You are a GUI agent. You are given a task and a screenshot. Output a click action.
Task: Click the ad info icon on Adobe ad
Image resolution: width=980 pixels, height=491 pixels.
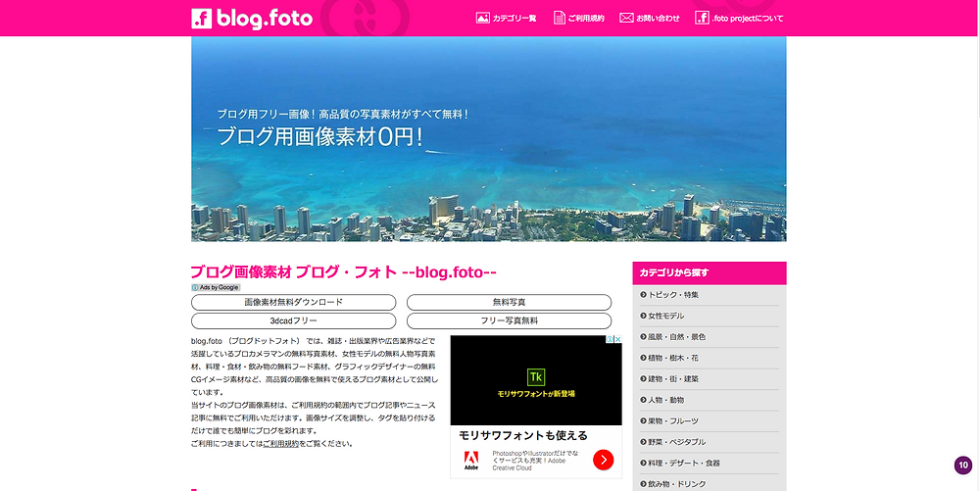pos(610,339)
